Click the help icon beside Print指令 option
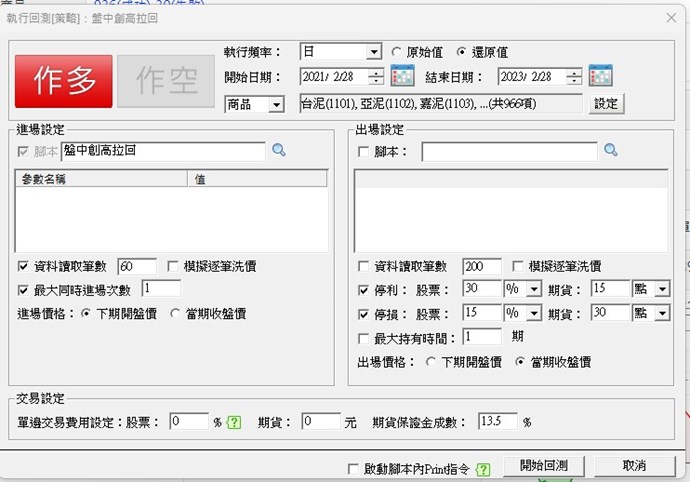This screenshot has height=482, width=690. click(484, 468)
